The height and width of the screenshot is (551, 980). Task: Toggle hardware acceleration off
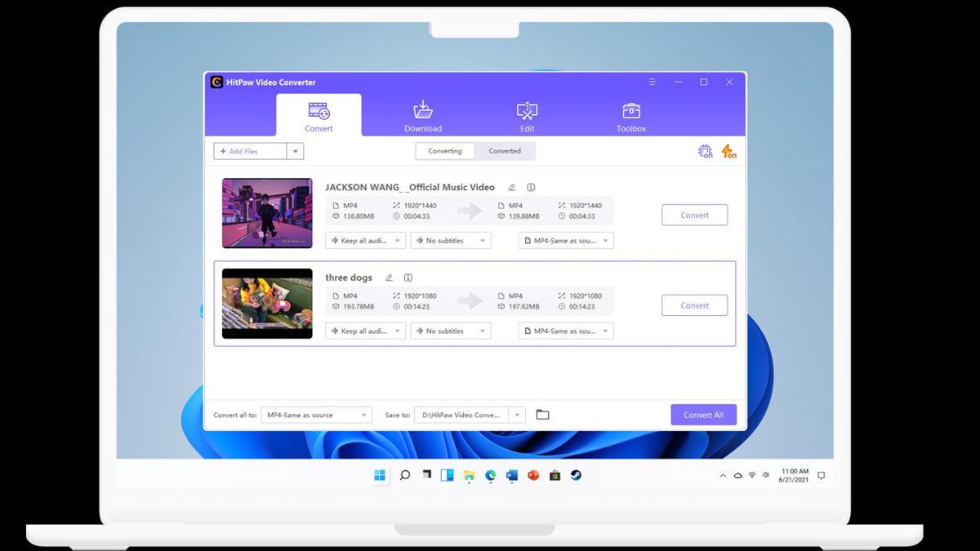(x=705, y=150)
